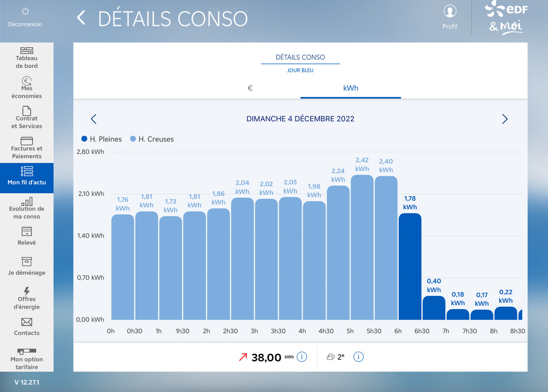Select the 7h30 bar showing 0,17 kWh

[x=482, y=315]
